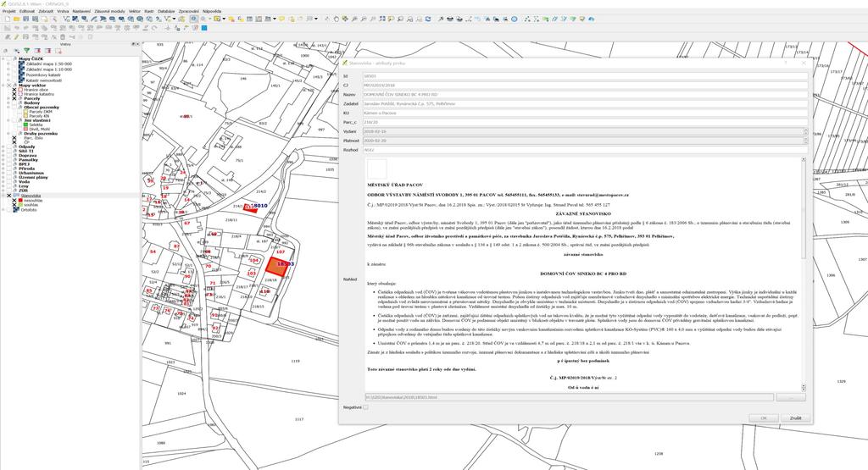Click the OK button in dialog
The height and width of the screenshot is (470, 868).
764,418
